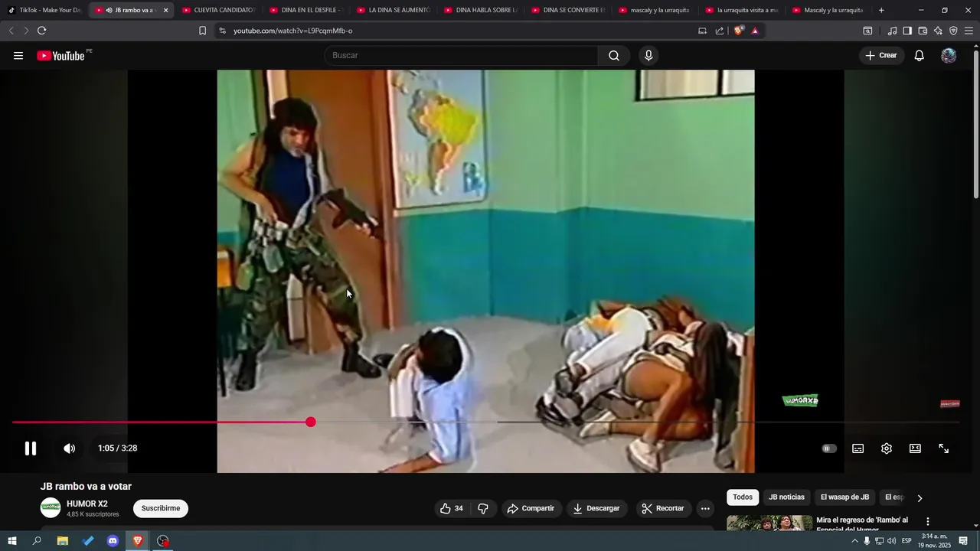Enter fullscreen mode

point(944,448)
